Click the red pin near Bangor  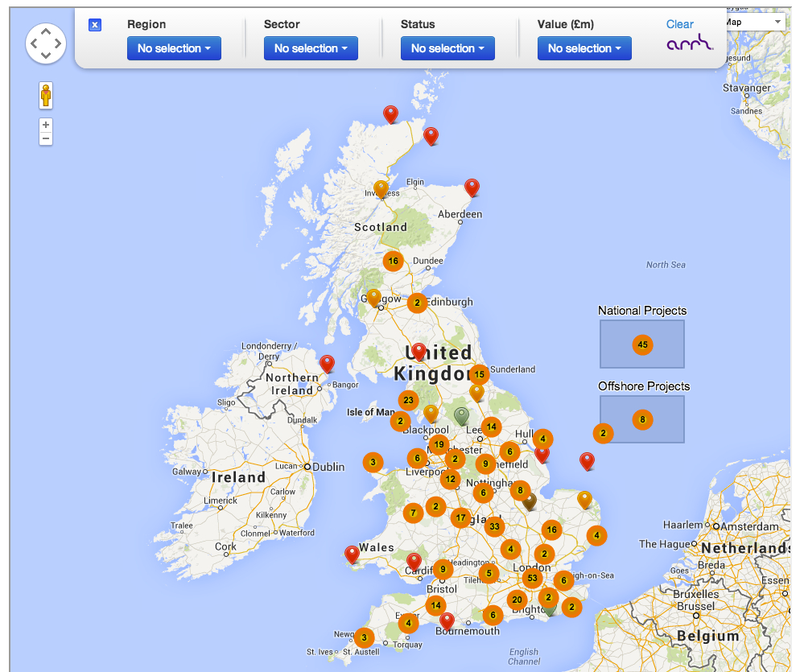click(x=327, y=364)
